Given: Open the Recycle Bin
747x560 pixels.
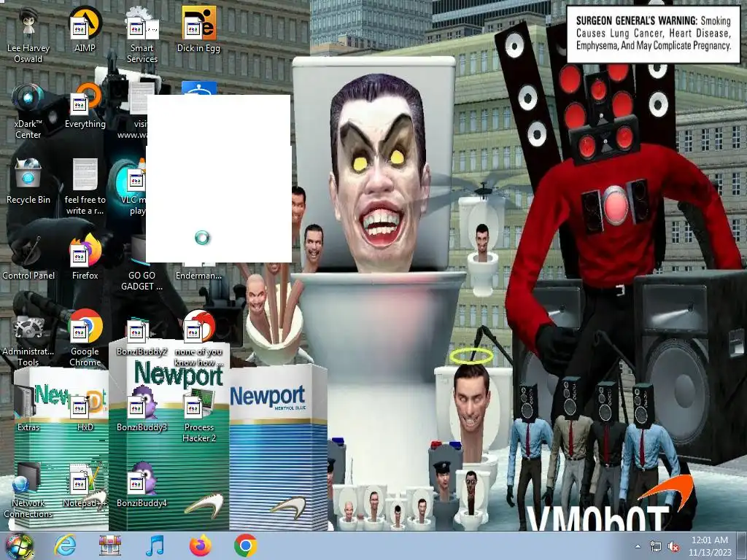Looking at the screenshot, I should coord(28,182).
